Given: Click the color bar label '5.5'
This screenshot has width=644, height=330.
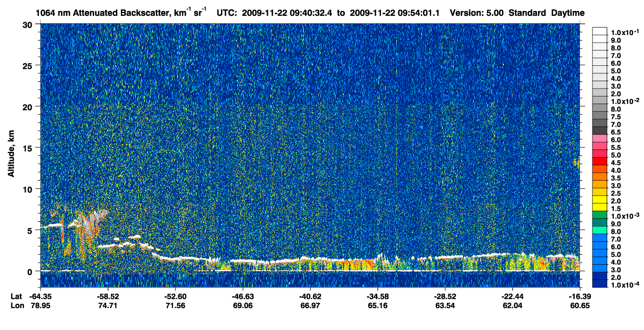Looking at the screenshot, I should (616, 147).
